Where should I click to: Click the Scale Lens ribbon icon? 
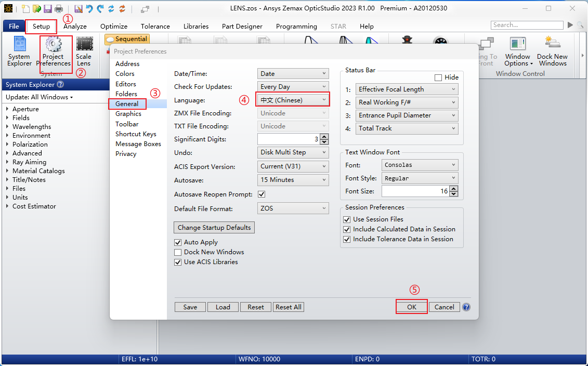pos(84,51)
